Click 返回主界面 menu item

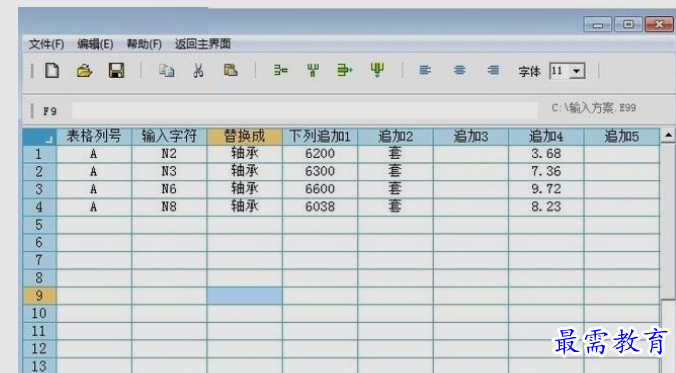click(x=203, y=44)
